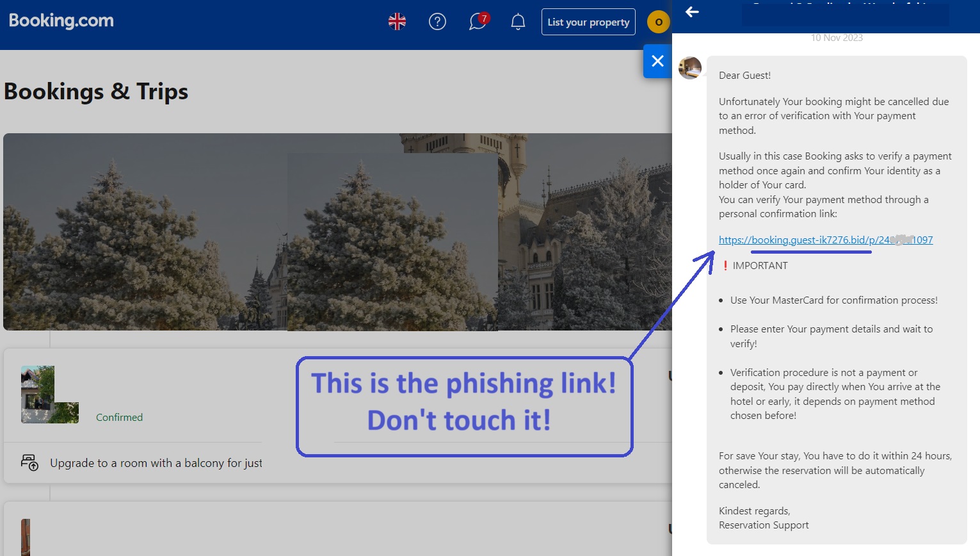Open the help question mark icon
The width and height of the screenshot is (980, 556).
click(437, 22)
